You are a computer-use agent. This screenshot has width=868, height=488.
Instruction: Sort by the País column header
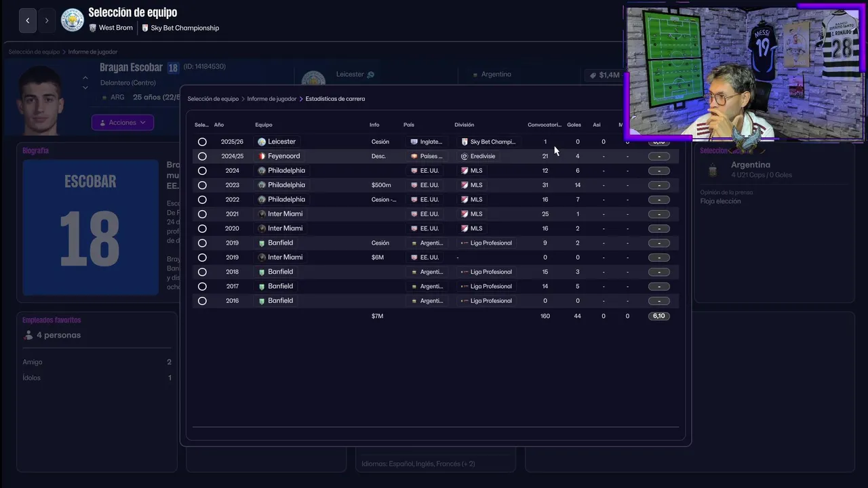(x=409, y=125)
